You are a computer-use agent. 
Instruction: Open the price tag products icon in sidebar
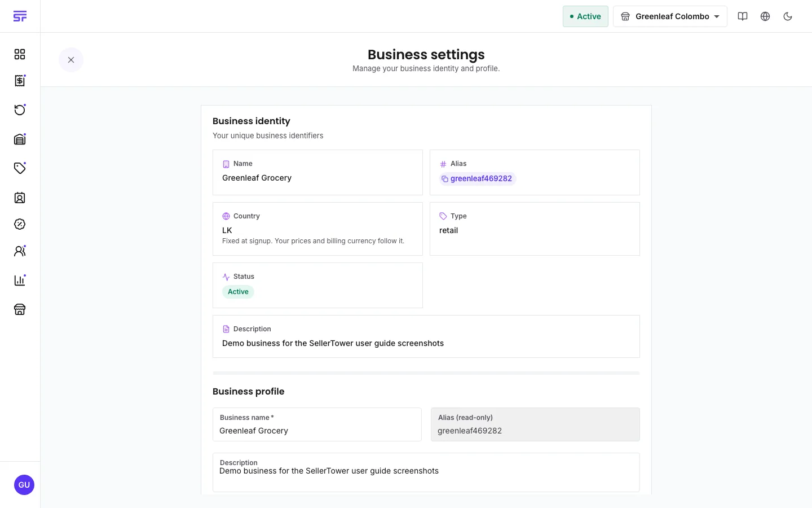pyautogui.click(x=20, y=168)
